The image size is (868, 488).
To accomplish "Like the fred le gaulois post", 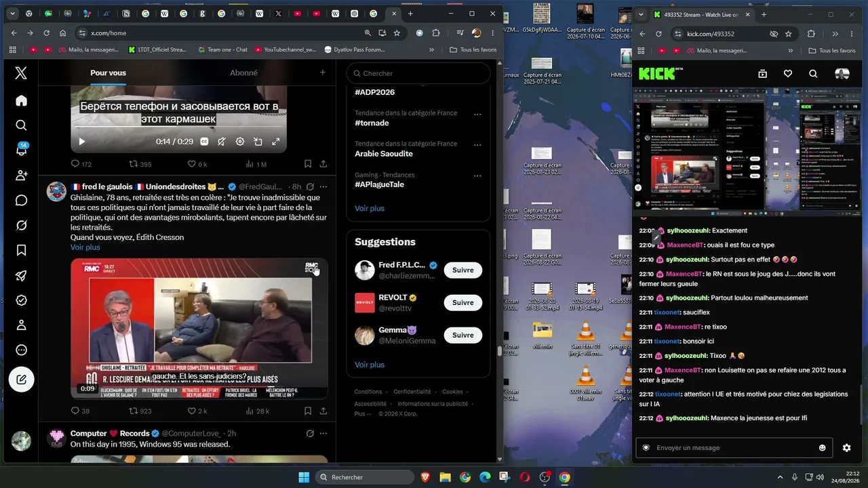I will 197,411.
